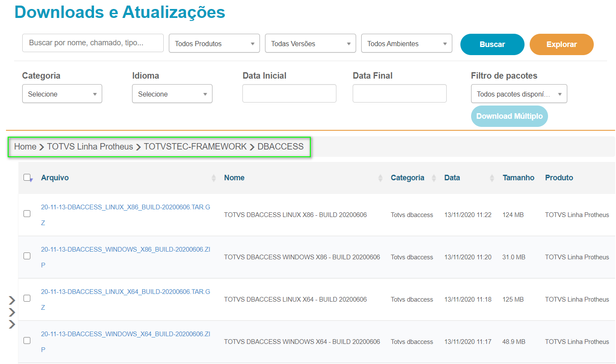Download the DBACCESS_LINUX_X86 TAR.GZ file link

pos(126,215)
